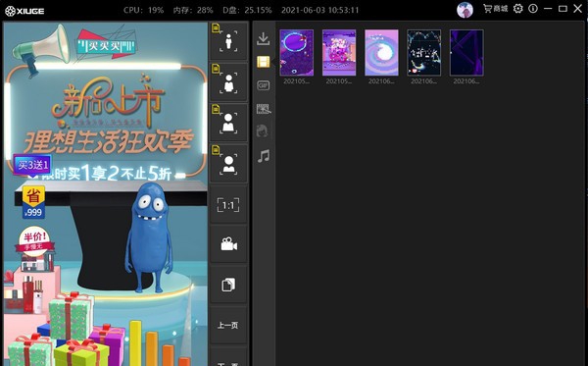
Task: Click the D盘 25.15% disk readout
Action: [247, 10]
